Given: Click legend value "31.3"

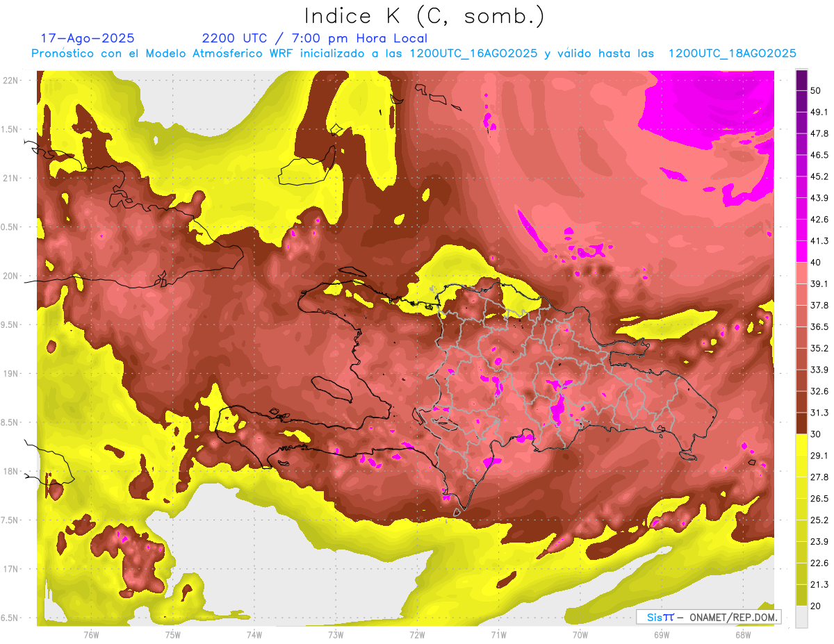Looking at the screenshot, I should tap(819, 413).
